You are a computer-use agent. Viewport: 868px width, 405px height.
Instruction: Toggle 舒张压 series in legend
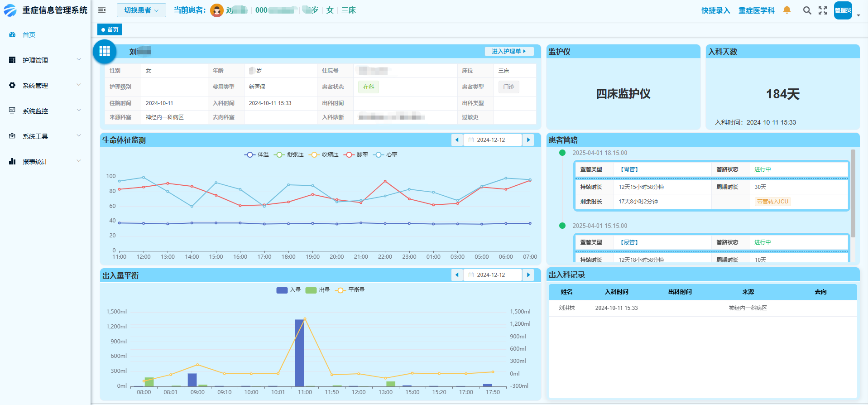(x=288, y=154)
